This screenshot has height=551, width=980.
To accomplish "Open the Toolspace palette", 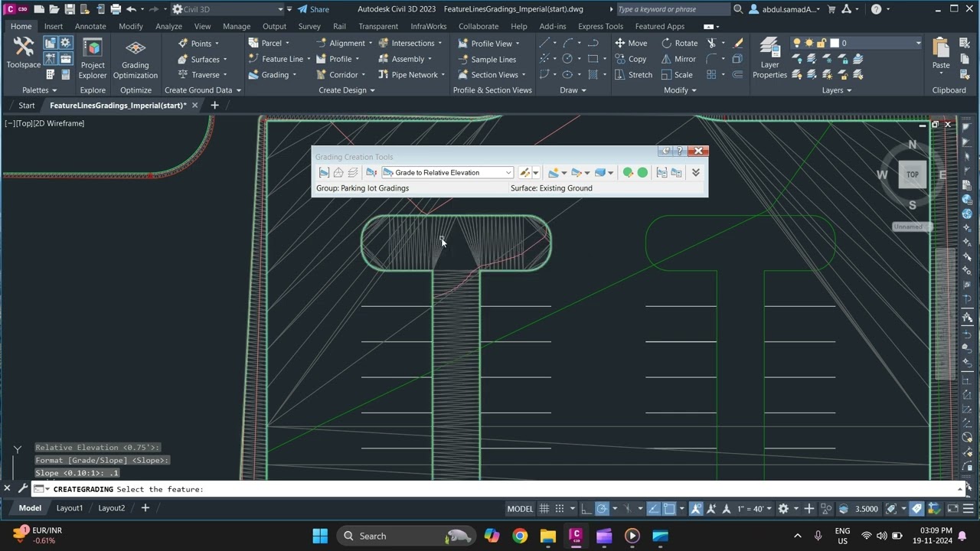I will (x=24, y=54).
